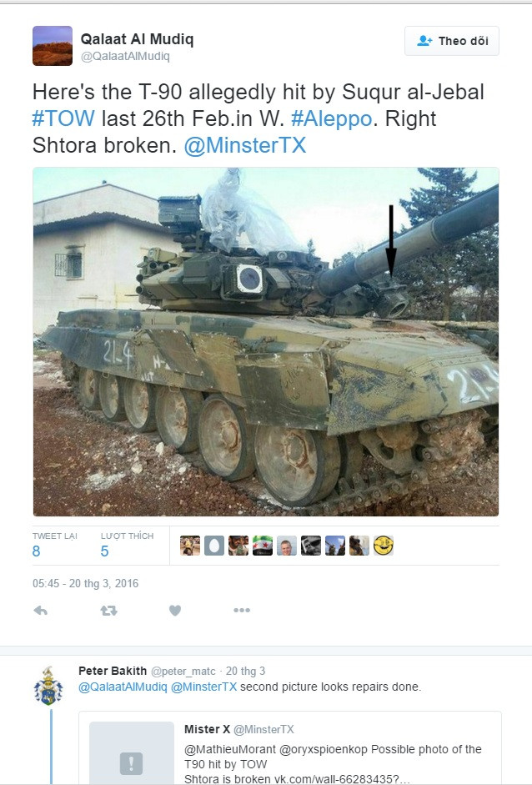The height and width of the screenshot is (785, 532).
Task: Open the quoted Mister X tweet card
Action: click(290, 748)
